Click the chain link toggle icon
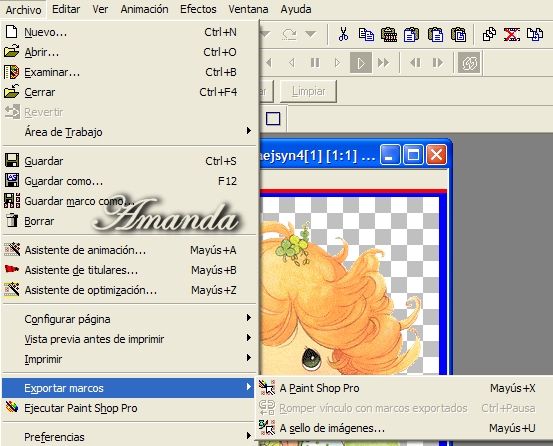 click(469, 63)
